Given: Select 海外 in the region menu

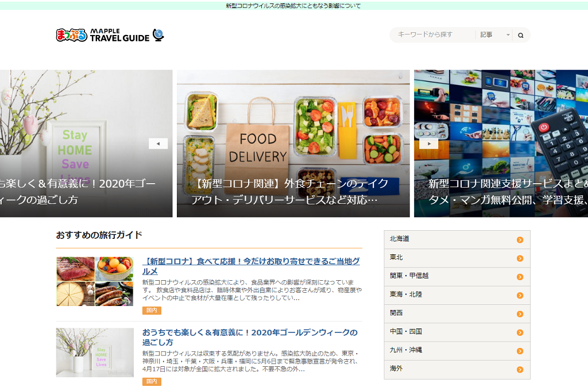Looking at the screenshot, I should coord(457,370).
